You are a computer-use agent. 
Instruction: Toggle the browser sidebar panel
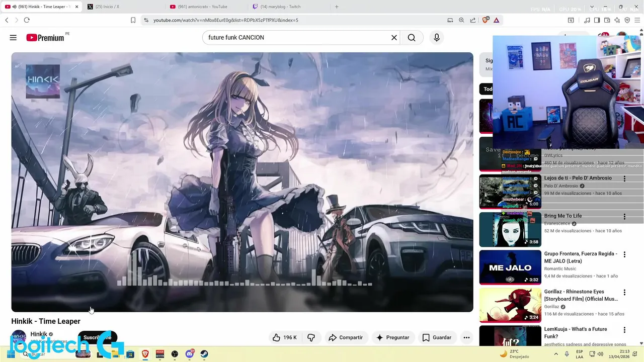coord(597,20)
